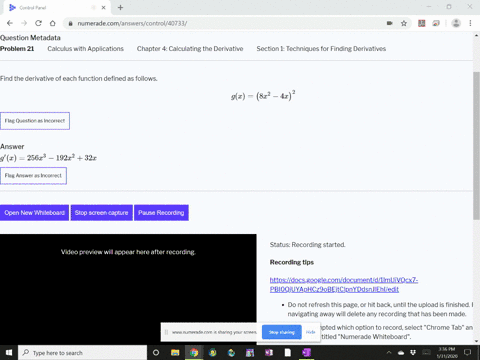This screenshot has width=480, height=360.
Task: Open the OneNote icon in taskbar
Action: (x=306, y=352)
